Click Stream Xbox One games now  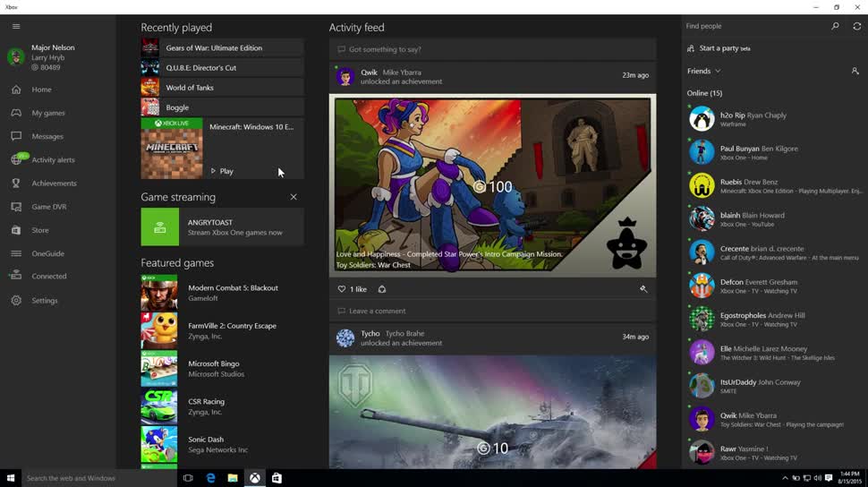click(234, 233)
